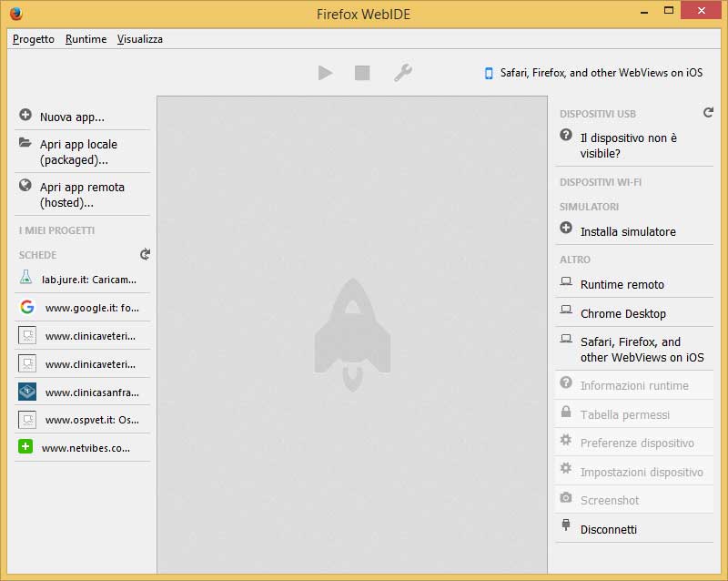Select the 'www.netvibes.co...' tab
The width and height of the screenshot is (728, 581).
click(83, 448)
